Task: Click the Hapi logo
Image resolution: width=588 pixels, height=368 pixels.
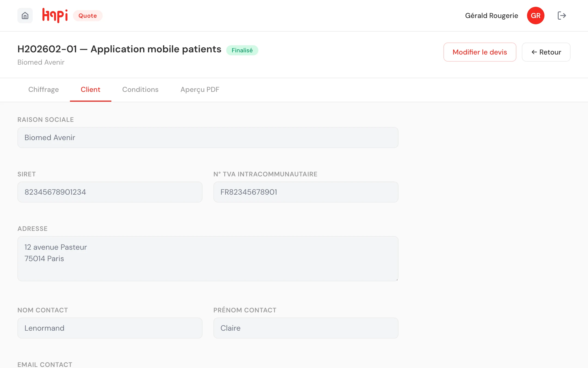Action: point(55,16)
